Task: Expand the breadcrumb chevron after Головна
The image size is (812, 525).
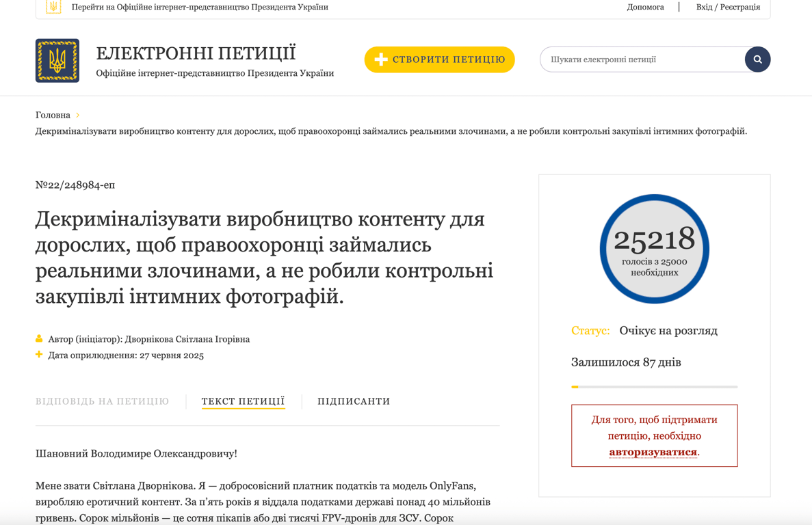Action: [x=77, y=115]
